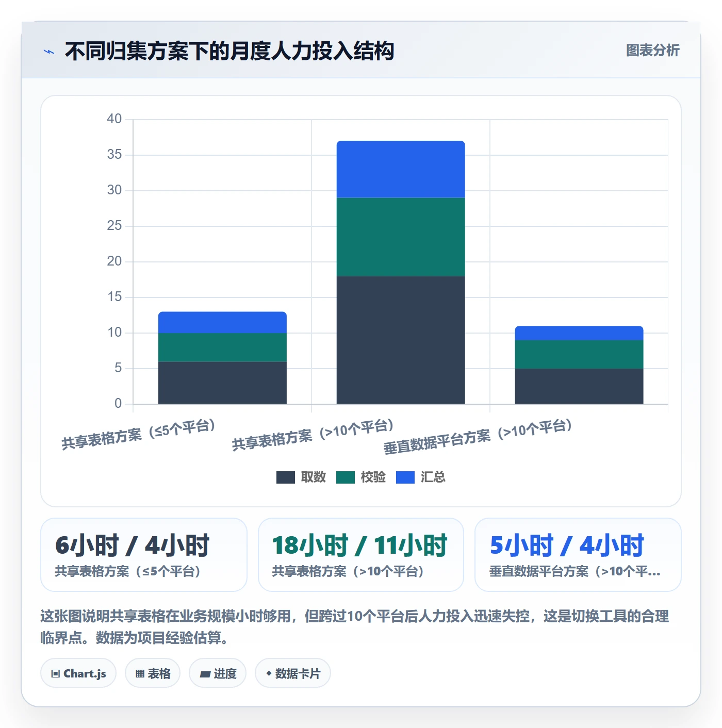Click the chart title 不同归集方案下的月度人力投入结构

click(x=229, y=51)
